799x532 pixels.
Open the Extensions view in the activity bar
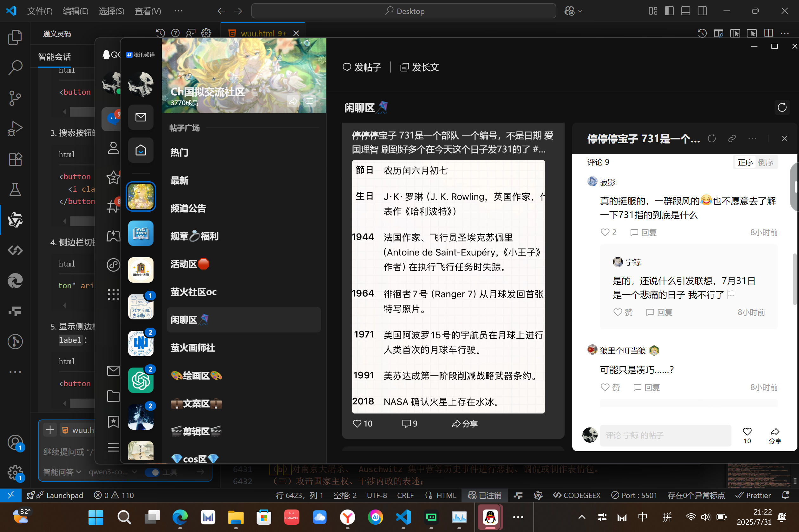coord(15,159)
